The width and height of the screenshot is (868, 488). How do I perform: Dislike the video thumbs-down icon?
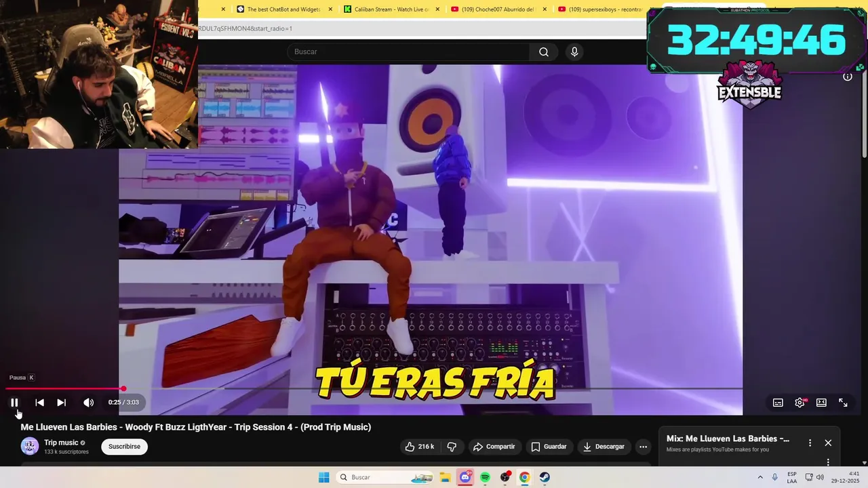click(452, 447)
